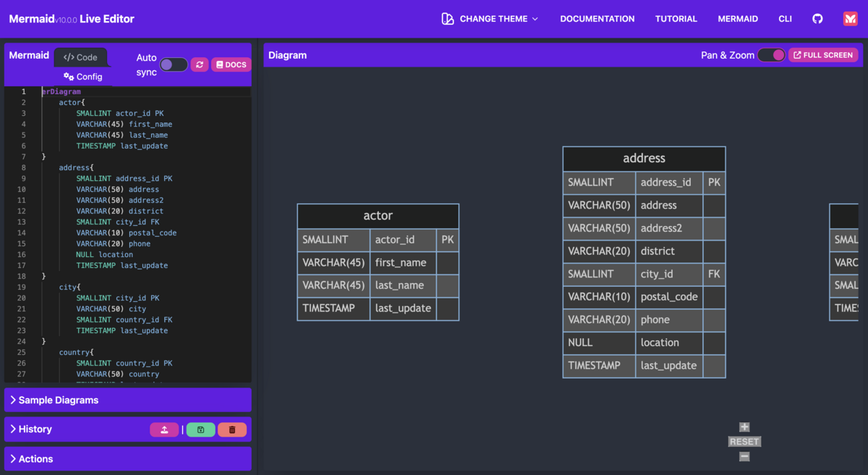Viewport: 868px width, 475px height.
Task: Open the GitHub repository icon
Action: (x=817, y=19)
